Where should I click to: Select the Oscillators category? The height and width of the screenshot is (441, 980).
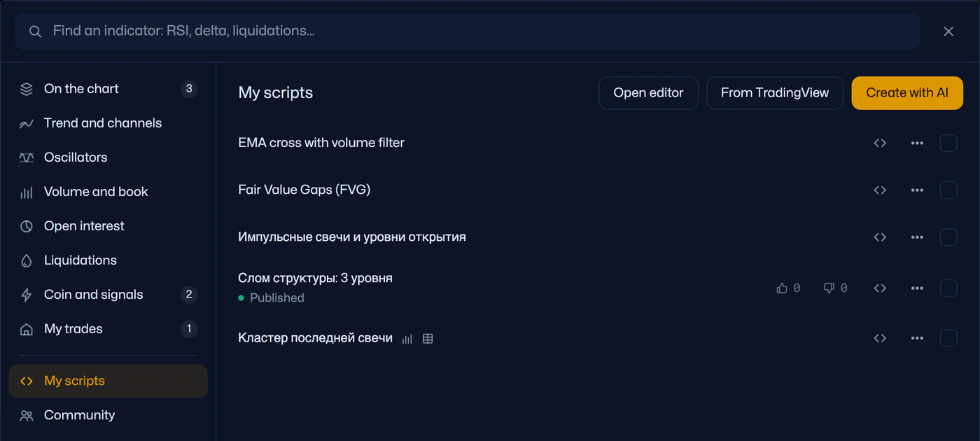coord(108,157)
